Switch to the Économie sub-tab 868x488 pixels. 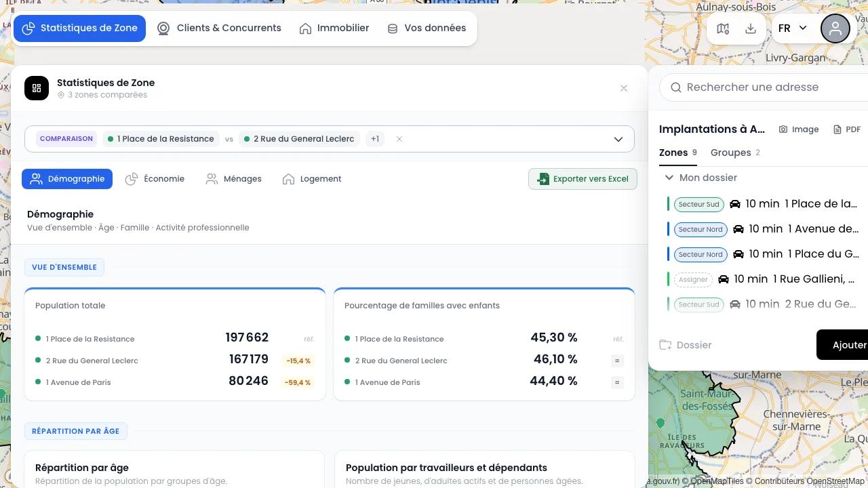tap(155, 179)
